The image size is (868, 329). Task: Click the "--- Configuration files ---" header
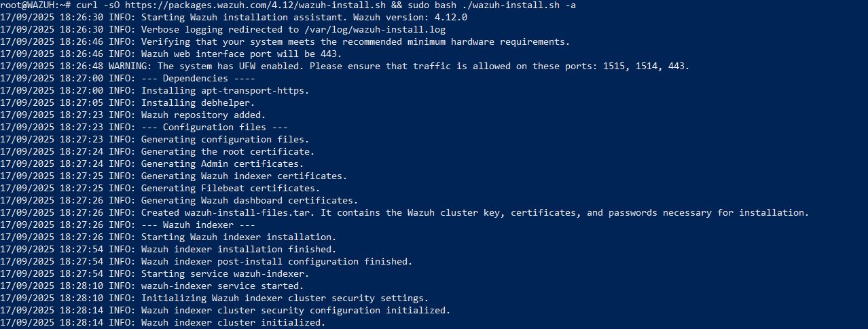tap(214, 127)
